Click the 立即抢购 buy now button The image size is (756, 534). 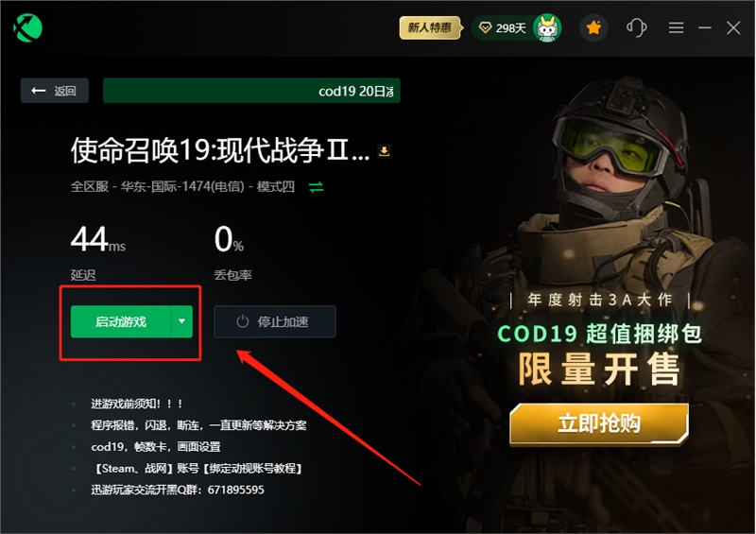pyautogui.click(x=599, y=423)
